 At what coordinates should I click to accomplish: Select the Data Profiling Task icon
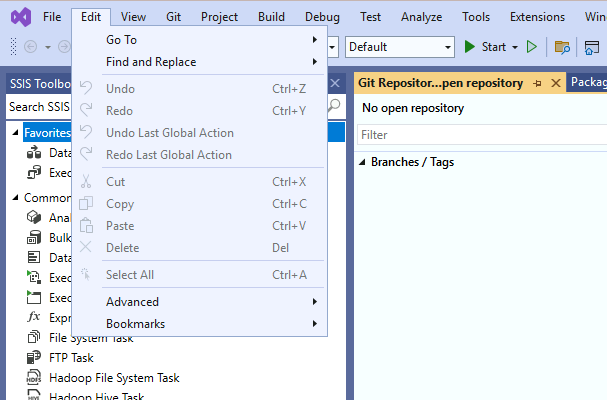pyautogui.click(x=34, y=257)
